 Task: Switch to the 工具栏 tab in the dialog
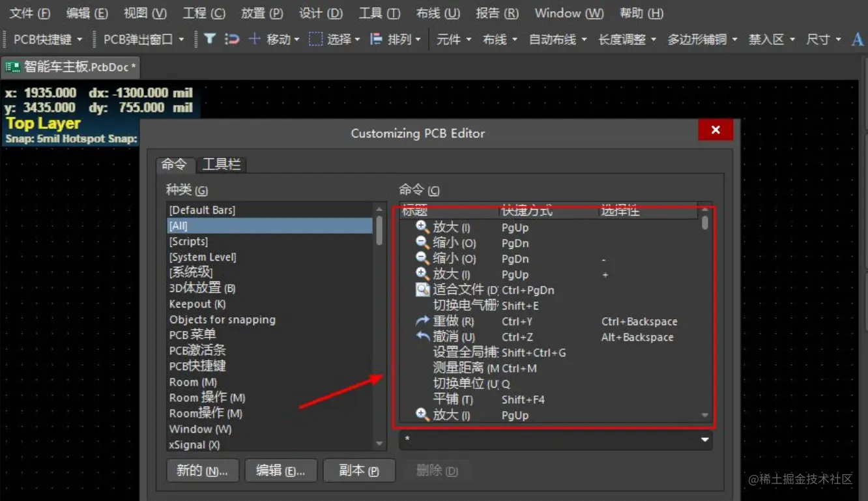222,164
